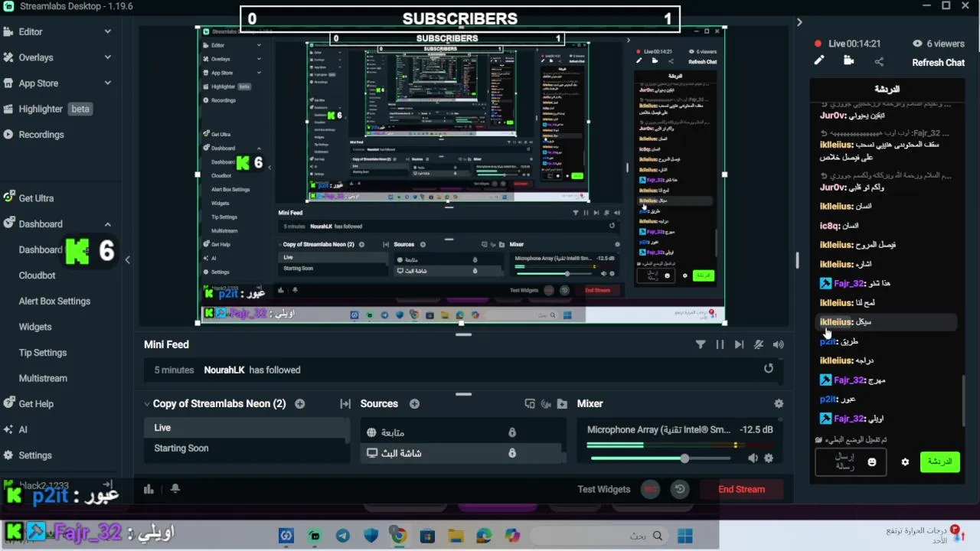Open Recordings in the sidebar
This screenshot has height=551, width=980.
coord(41,135)
